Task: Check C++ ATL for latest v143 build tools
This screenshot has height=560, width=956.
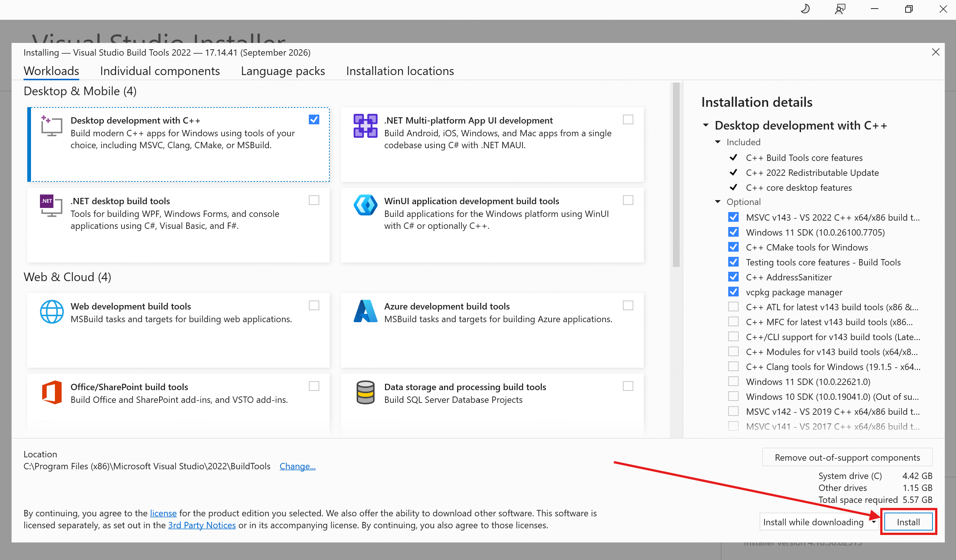Action: [733, 307]
